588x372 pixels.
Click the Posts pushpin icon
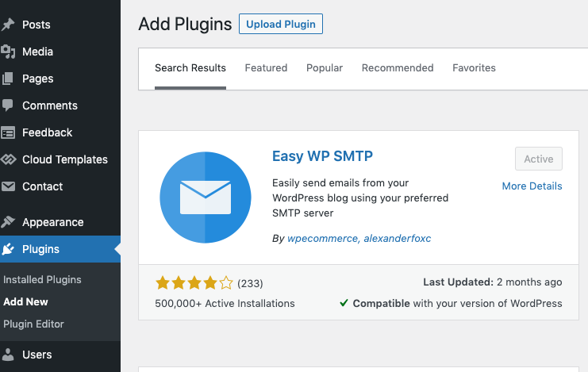point(7,25)
